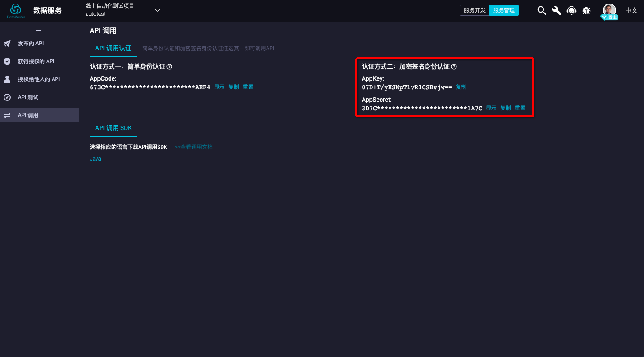Click the paper-plane icon beside 发布的 API
644x357 pixels.
[x=7, y=44]
